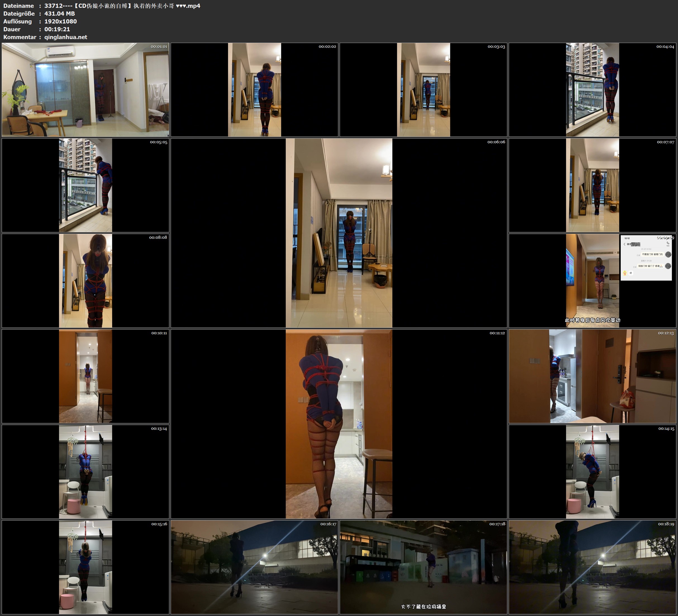Select the thumbnail at 00:03:03
Viewport: 678px width, 616px height.
[423, 89]
